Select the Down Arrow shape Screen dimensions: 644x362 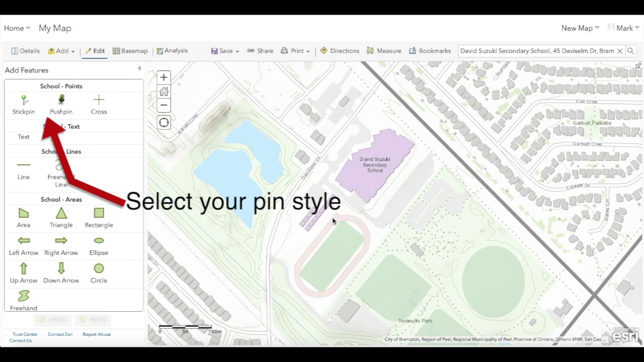61,274
